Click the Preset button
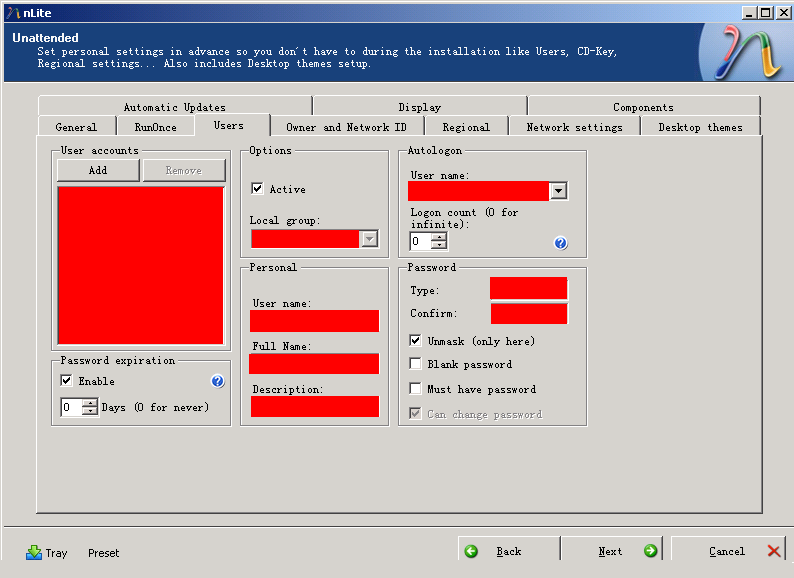The width and height of the screenshot is (794, 578). [x=103, y=553]
